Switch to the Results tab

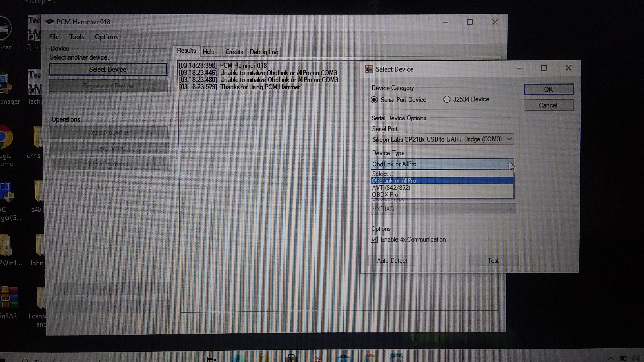click(x=186, y=51)
